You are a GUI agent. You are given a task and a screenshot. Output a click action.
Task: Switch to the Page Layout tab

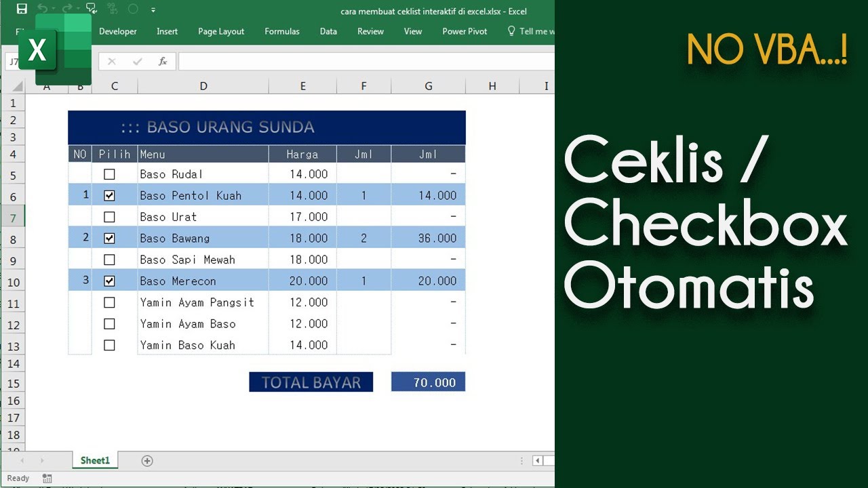pyautogui.click(x=221, y=31)
